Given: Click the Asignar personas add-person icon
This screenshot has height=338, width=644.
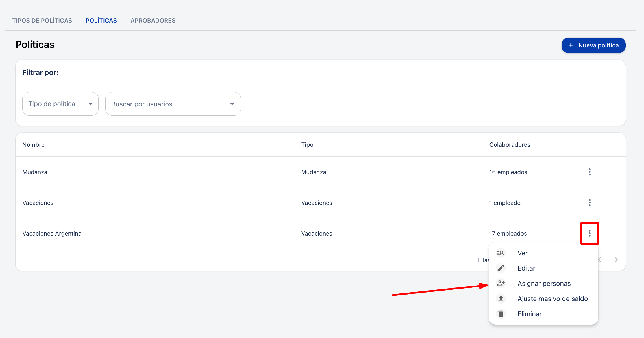Looking at the screenshot, I should coord(501,283).
